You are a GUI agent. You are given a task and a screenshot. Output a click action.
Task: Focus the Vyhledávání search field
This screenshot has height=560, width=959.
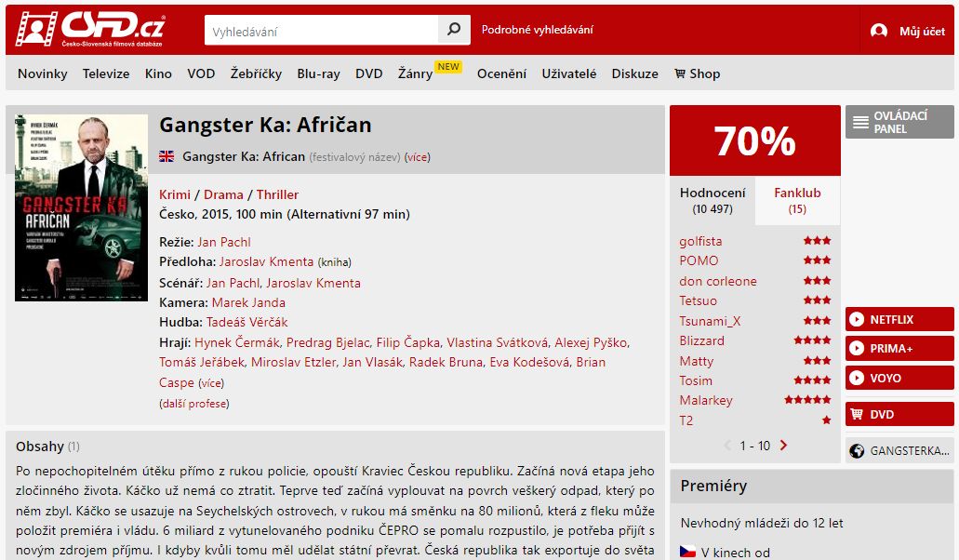321,30
